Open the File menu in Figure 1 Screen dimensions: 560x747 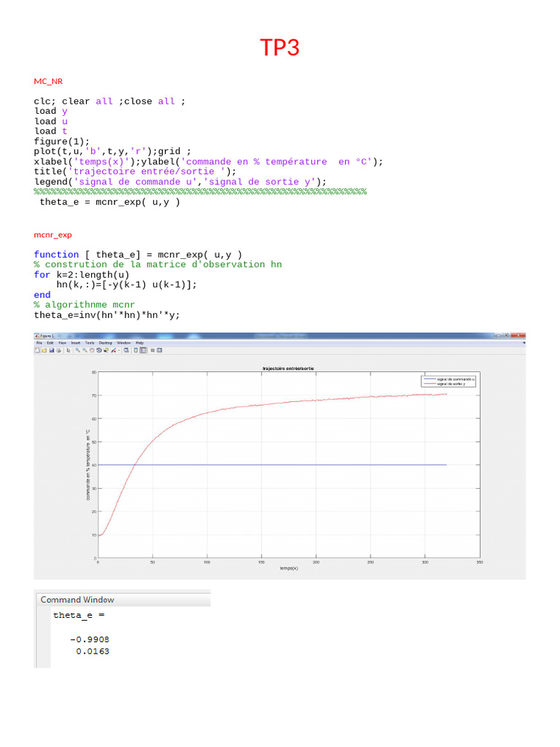pos(39,343)
